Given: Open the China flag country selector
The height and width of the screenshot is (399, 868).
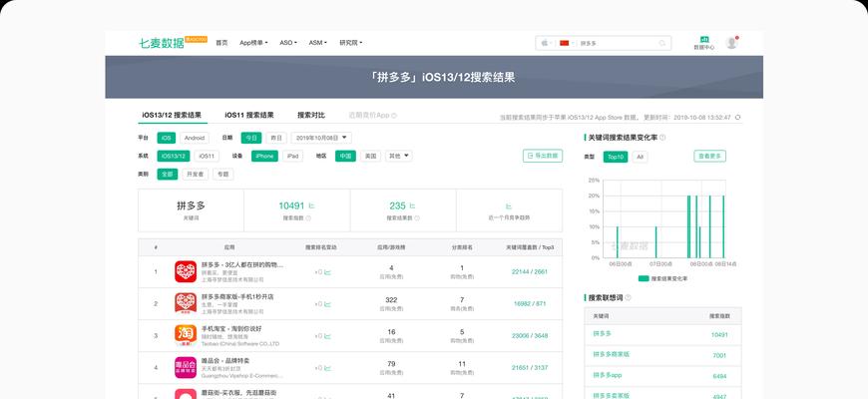Looking at the screenshot, I should tap(564, 43).
